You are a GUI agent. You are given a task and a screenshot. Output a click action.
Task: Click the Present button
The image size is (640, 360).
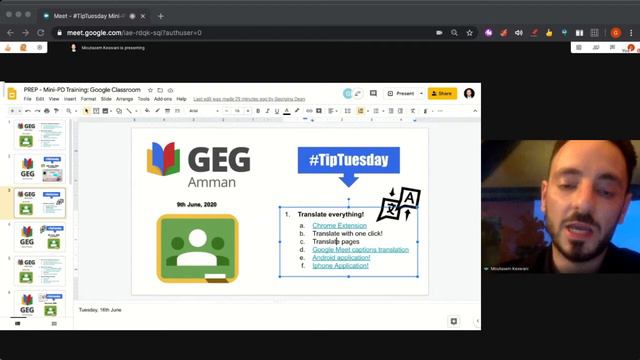(x=401, y=93)
